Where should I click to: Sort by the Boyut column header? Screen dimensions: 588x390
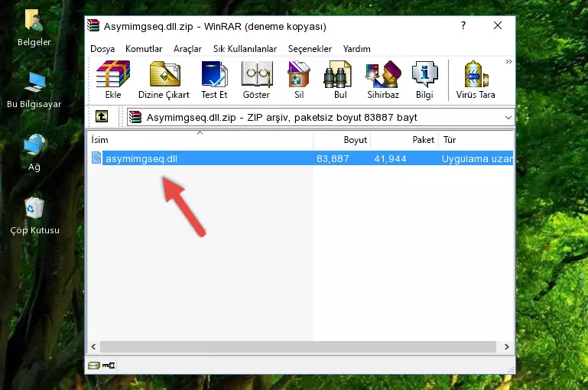click(x=342, y=140)
